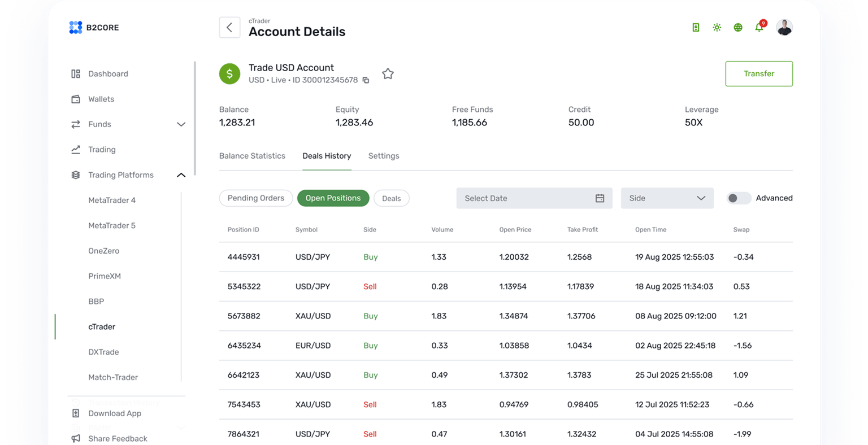The width and height of the screenshot is (868, 445).
Task: Open the download app icon in header
Action: click(696, 27)
